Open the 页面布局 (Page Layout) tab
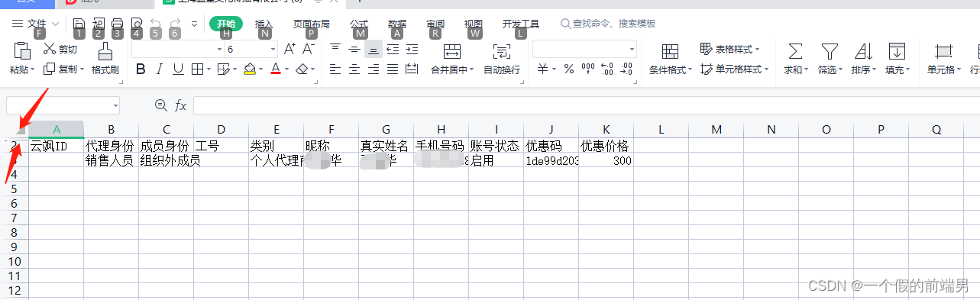 coord(312,24)
